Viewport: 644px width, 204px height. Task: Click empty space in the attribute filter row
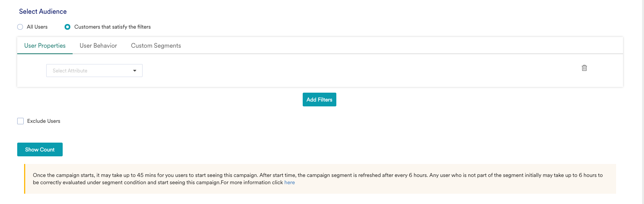point(344,71)
